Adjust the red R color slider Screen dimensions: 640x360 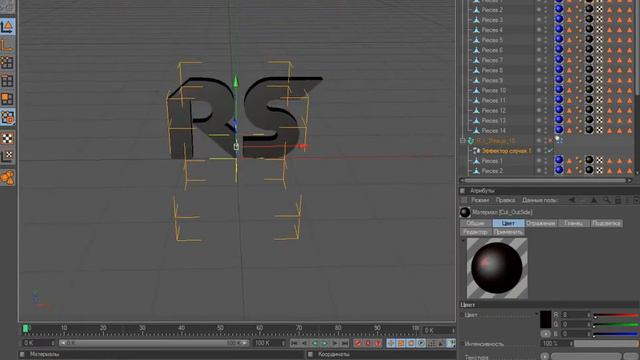pos(616,315)
